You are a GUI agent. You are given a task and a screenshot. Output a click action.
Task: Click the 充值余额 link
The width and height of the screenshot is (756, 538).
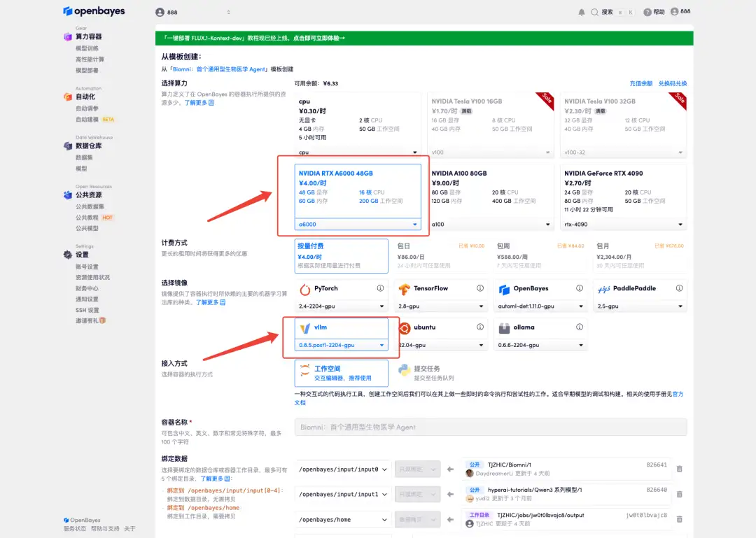tap(640, 83)
